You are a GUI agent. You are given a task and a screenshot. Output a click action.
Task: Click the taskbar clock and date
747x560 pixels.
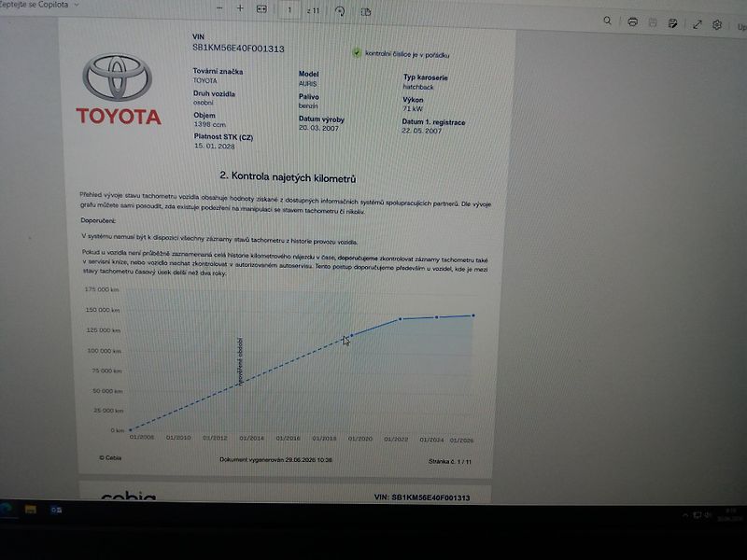coord(730,515)
